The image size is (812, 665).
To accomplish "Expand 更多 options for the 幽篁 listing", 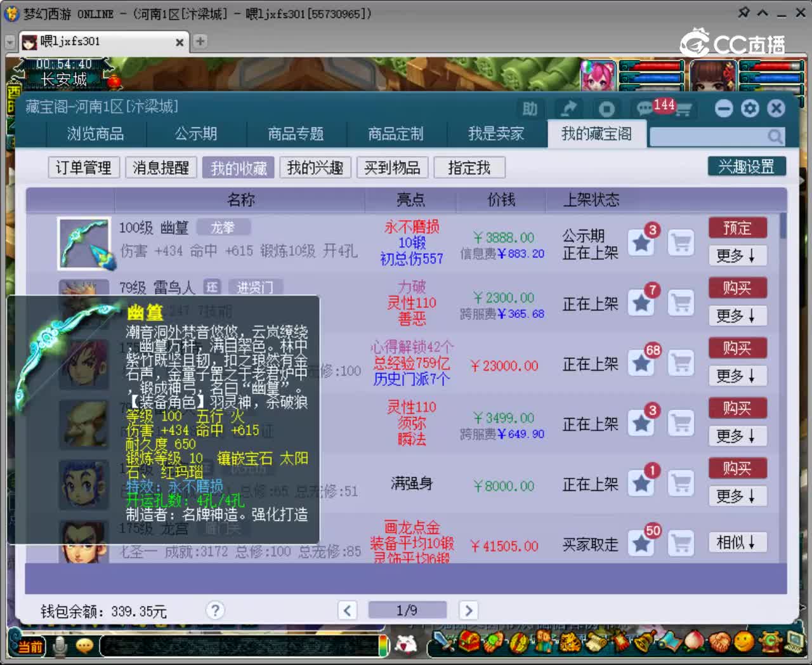I will pyautogui.click(x=737, y=256).
